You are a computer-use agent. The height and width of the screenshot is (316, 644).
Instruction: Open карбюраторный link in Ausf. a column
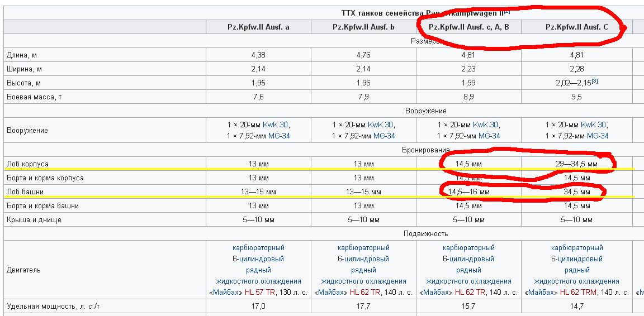point(258,248)
